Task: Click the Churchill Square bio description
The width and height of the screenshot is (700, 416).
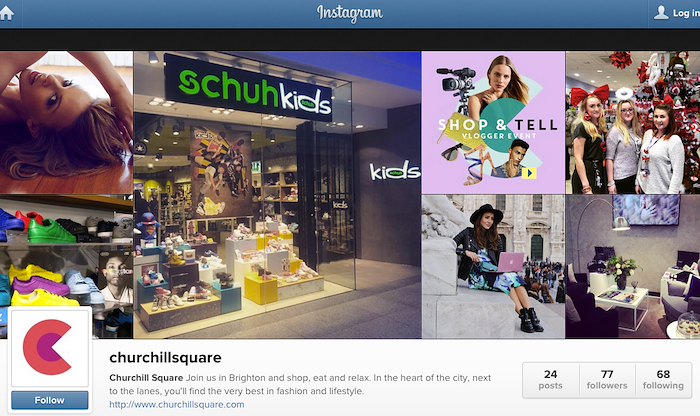Action: (300, 384)
